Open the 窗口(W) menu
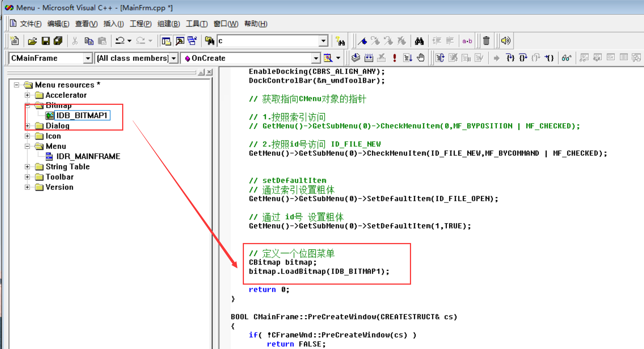Screen dimensions: 644x349 [x=226, y=24]
